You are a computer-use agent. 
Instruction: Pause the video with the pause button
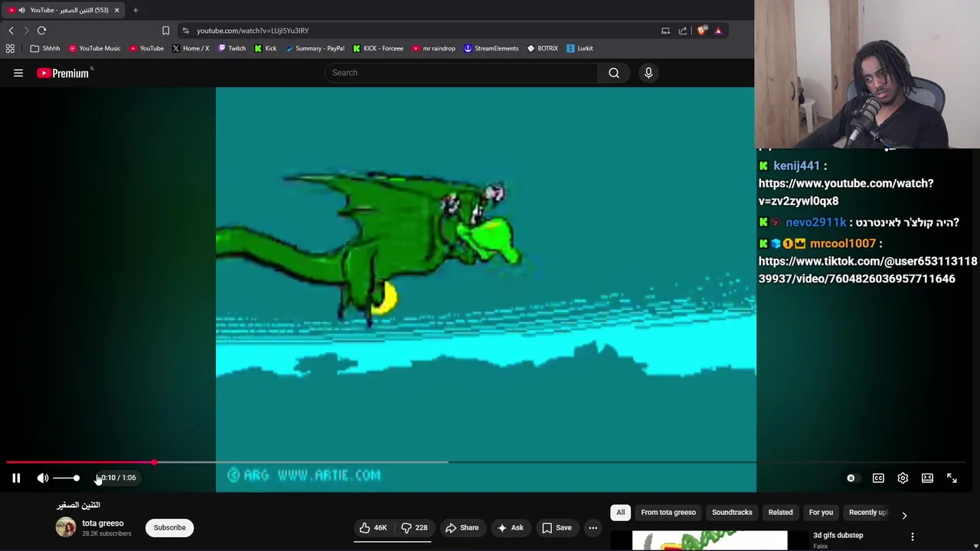[16, 478]
